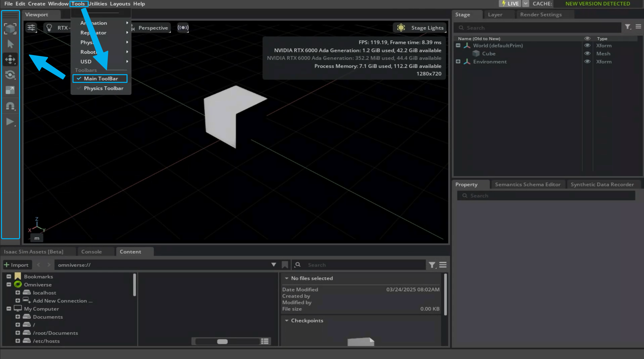Click the localhost drive icon

[27, 292]
